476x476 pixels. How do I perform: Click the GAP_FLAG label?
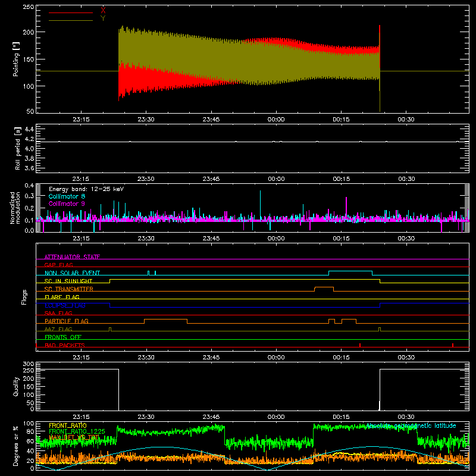click(x=58, y=265)
